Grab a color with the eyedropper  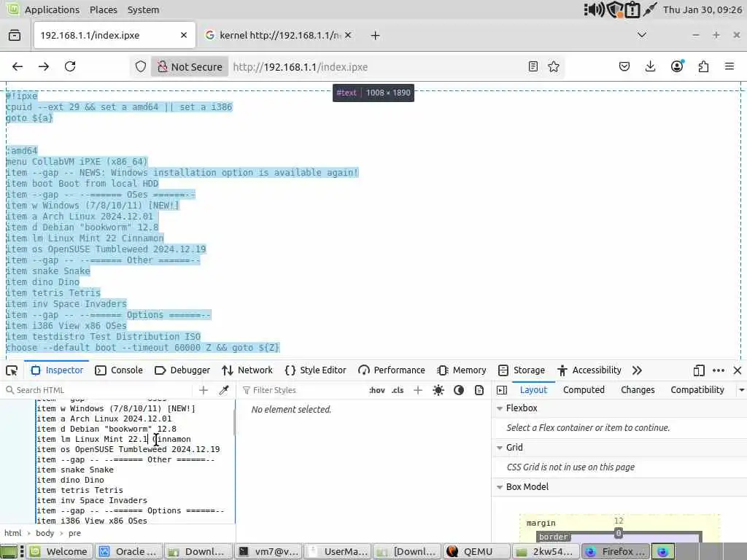click(x=224, y=390)
